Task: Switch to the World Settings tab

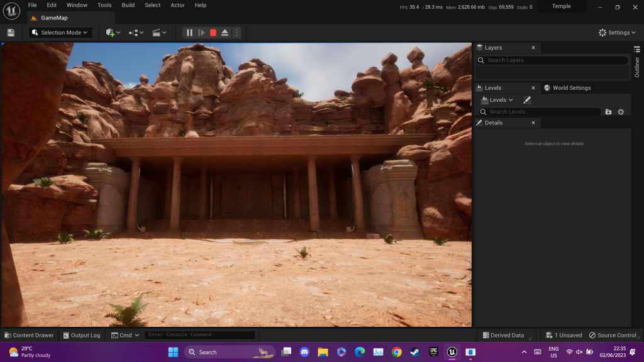Action: pyautogui.click(x=567, y=88)
